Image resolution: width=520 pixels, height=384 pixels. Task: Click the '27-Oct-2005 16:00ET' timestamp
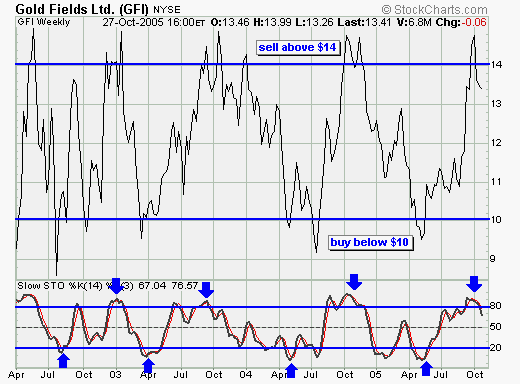pos(154,22)
